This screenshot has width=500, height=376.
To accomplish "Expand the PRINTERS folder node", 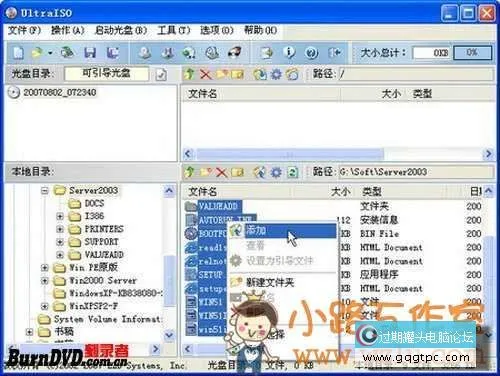I will pyautogui.click(x=60, y=229).
